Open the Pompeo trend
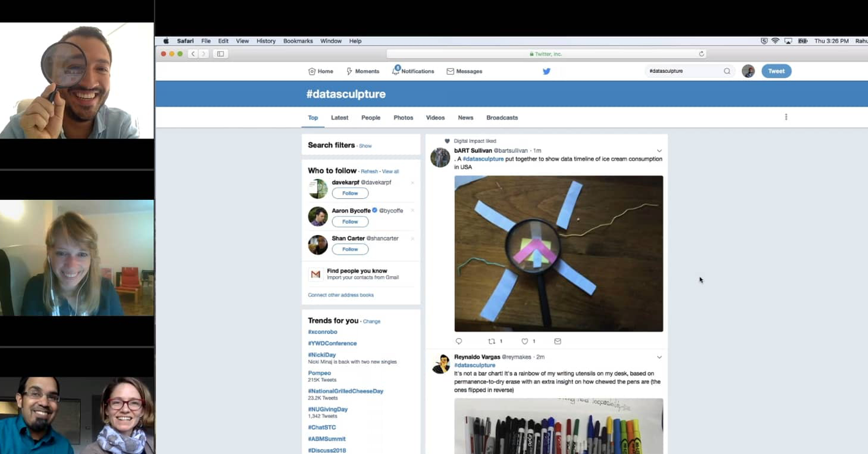Viewport: 868px width, 454px height. coord(319,373)
